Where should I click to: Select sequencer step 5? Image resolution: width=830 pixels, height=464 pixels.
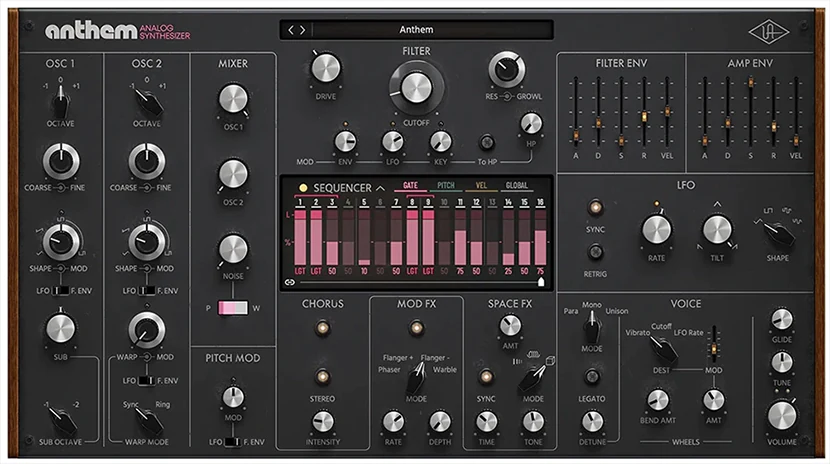364,202
